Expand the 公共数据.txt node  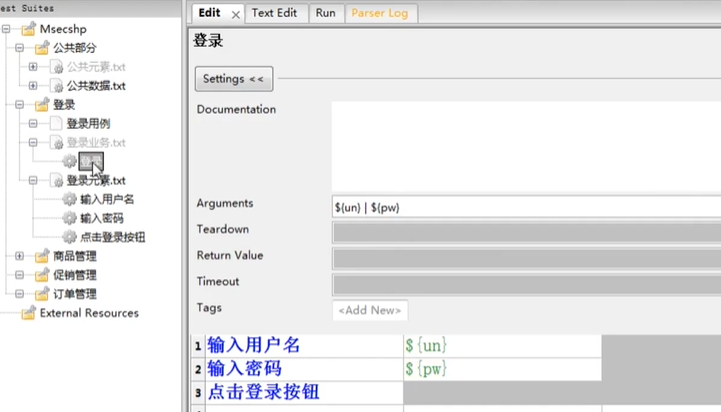(x=33, y=86)
